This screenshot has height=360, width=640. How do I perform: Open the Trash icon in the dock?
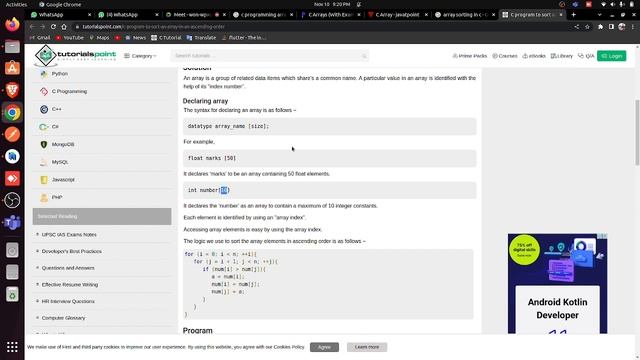click(12, 294)
